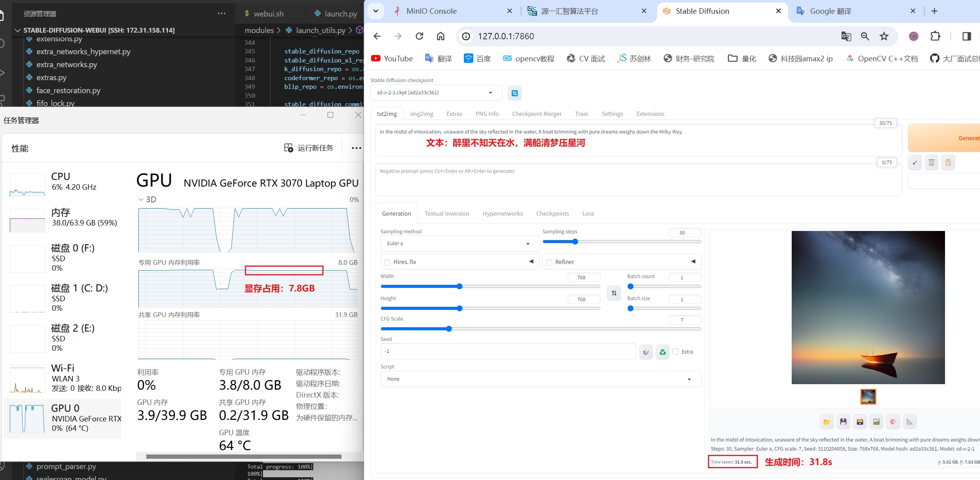Screen dimensions: 980x480
Task: Click Run new task in Task Manager
Action: coord(309,148)
